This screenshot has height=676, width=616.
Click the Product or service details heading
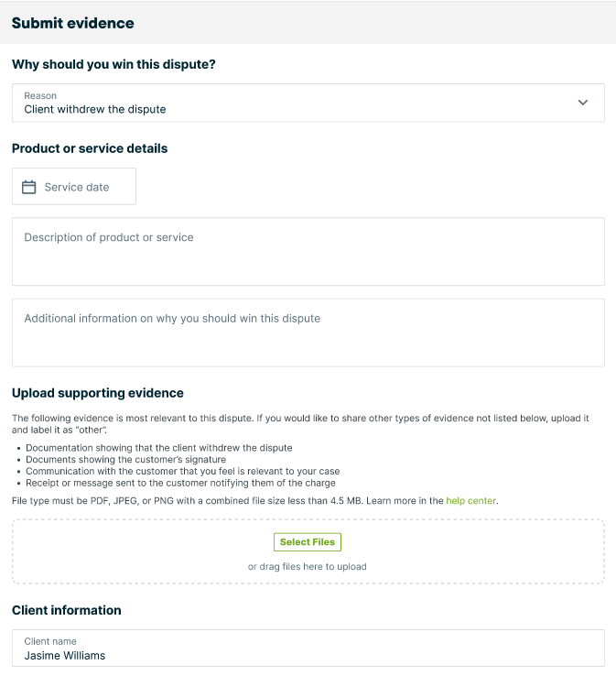90,147
